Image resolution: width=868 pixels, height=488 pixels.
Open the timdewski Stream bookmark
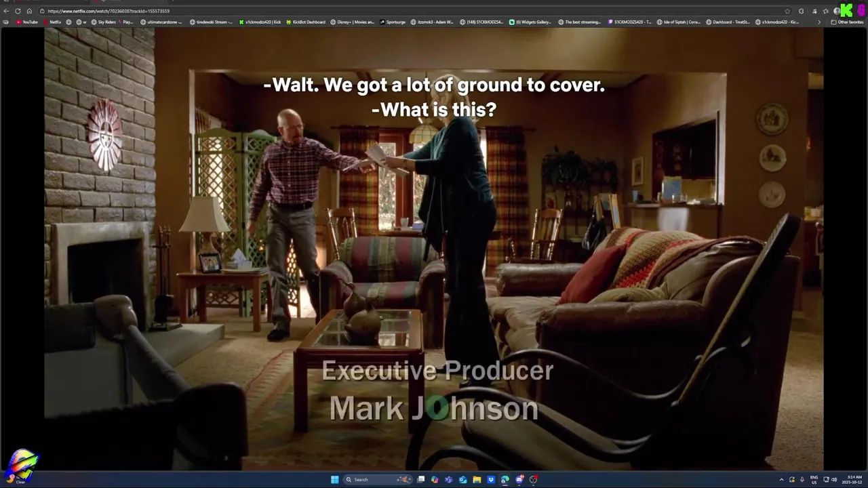point(210,22)
